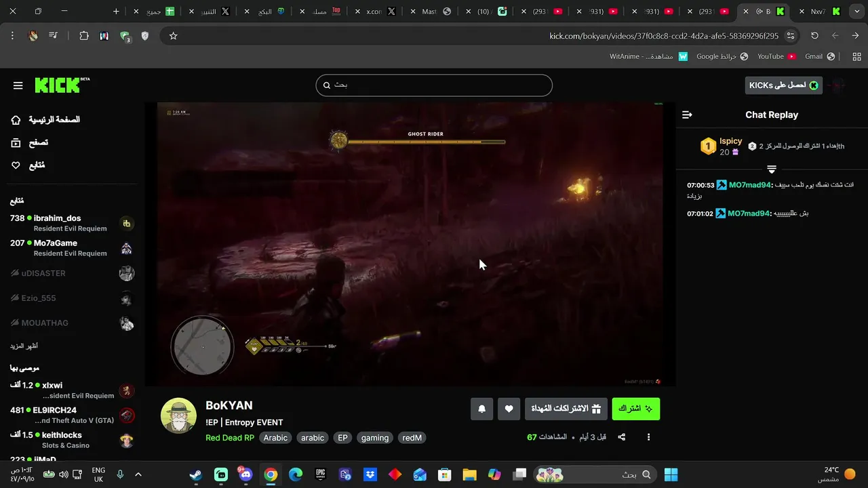
Task: Click the bookmark star in address bar
Action: click(173, 36)
